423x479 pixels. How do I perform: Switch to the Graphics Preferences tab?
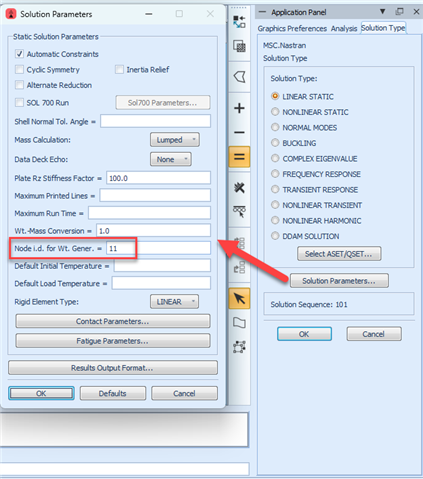tap(292, 28)
